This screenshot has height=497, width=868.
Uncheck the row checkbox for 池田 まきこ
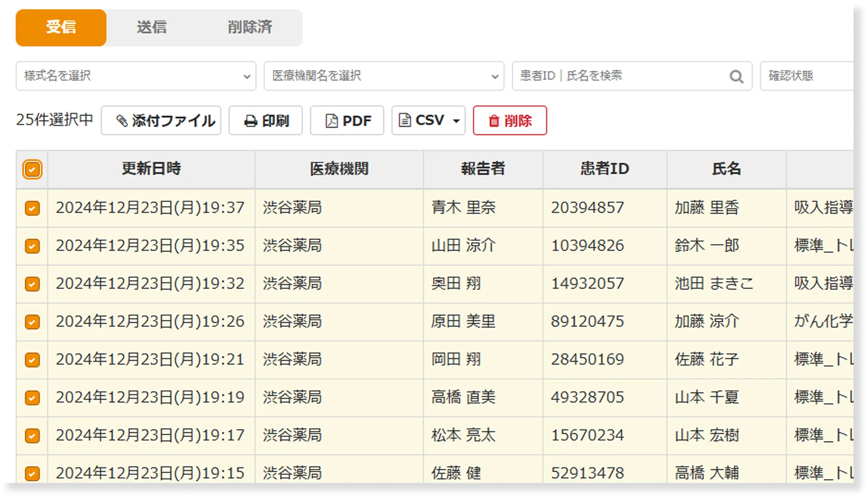(32, 284)
